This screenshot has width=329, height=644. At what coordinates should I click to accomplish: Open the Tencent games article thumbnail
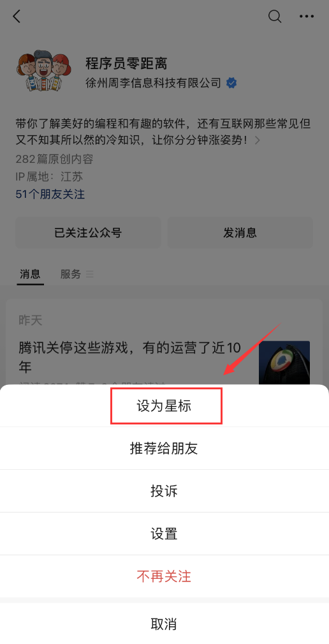pos(284,363)
